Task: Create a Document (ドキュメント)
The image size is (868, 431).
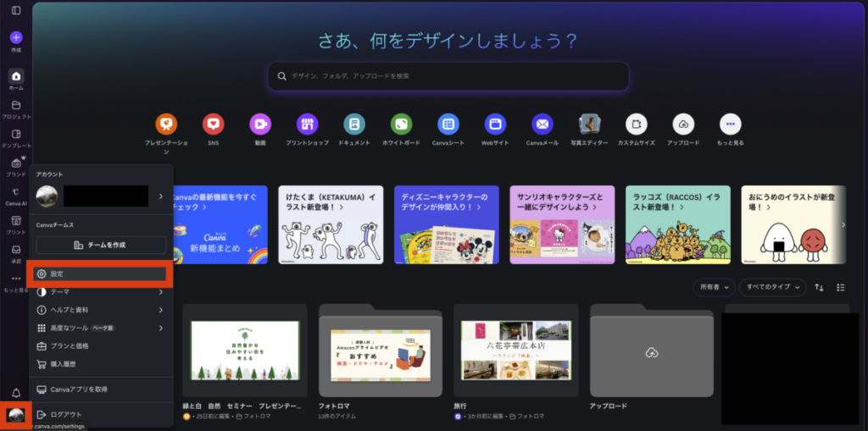Action: 354,124
